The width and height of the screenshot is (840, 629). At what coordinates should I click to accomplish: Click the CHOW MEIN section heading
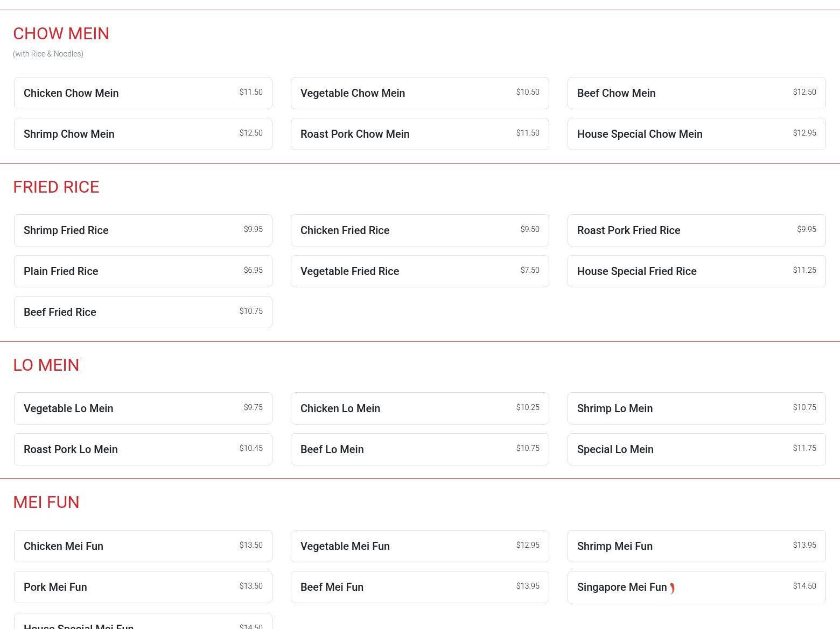pos(61,34)
